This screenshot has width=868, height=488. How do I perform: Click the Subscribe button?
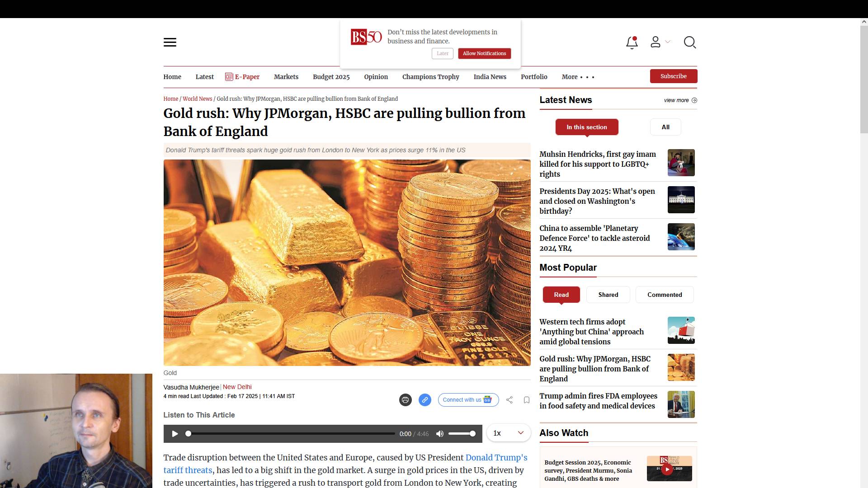674,76
